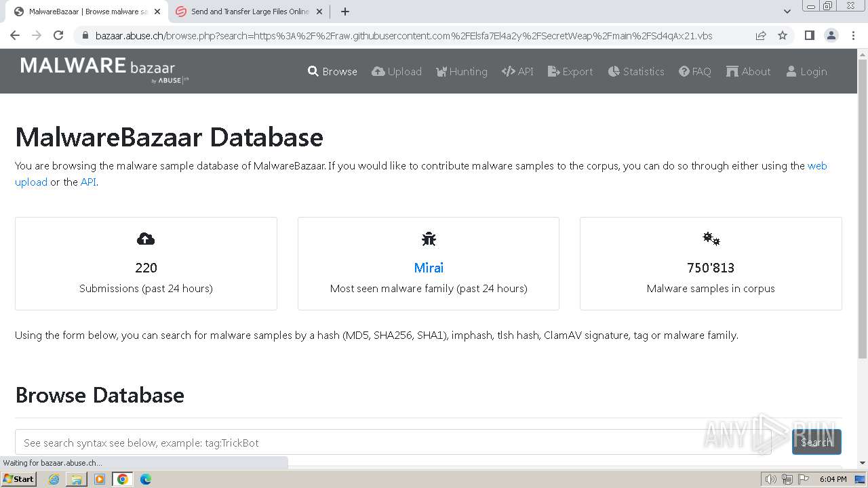Launch Internet Explorer from taskbar

(x=54, y=479)
